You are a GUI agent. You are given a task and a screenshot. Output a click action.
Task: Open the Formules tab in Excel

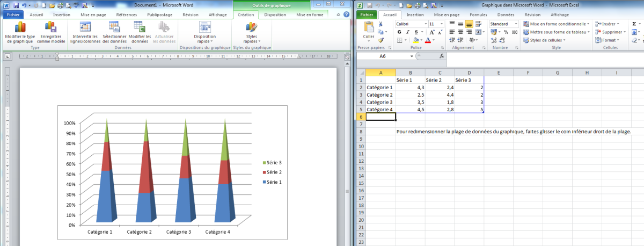[478, 15]
